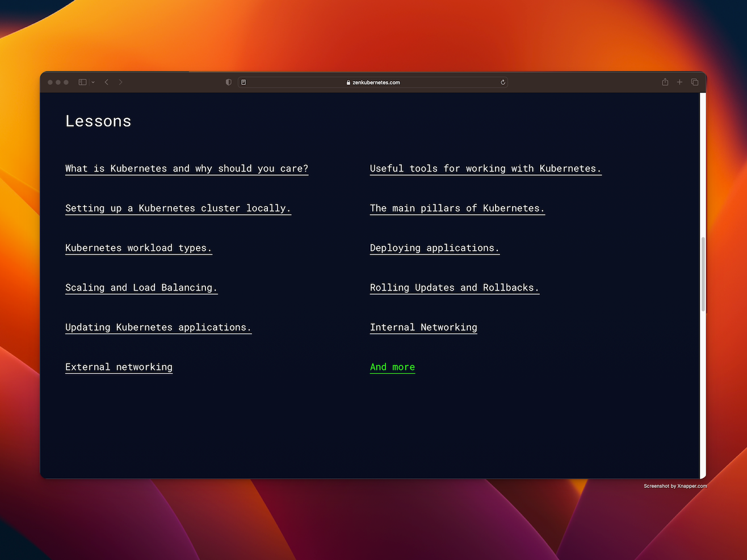This screenshot has width=747, height=560.
Task: Click the zenkubernetes.com address field
Action: click(x=373, y=82)
